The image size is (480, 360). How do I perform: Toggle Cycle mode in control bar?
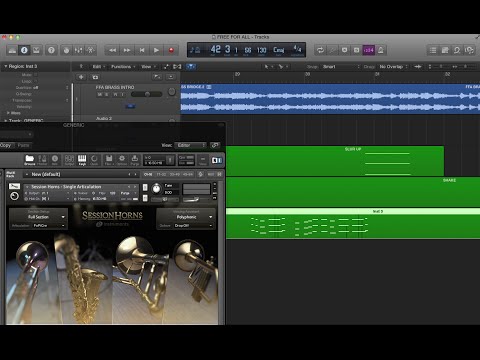(x=320, y=50)
